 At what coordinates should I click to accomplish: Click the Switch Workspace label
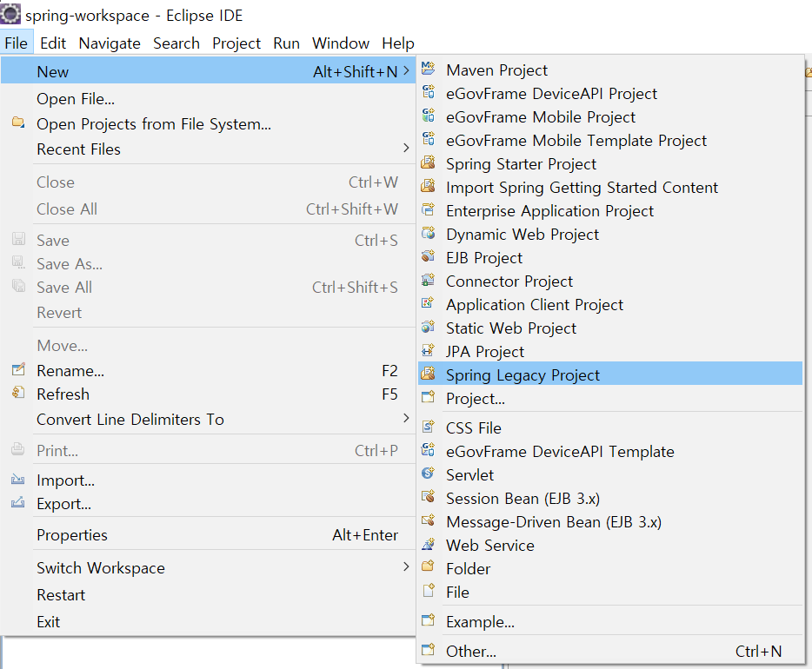click(101, 568)
